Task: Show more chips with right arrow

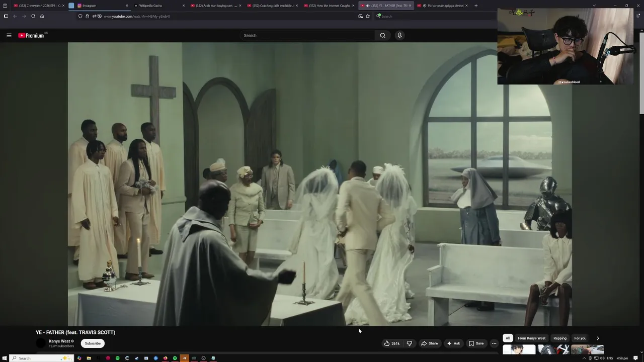Action: pyautogui.click(x=598, y=338)
